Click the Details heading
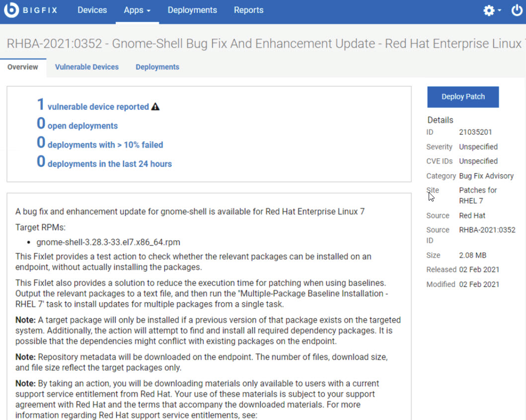The width and height of the screenshot is (526, 420). 440,120
